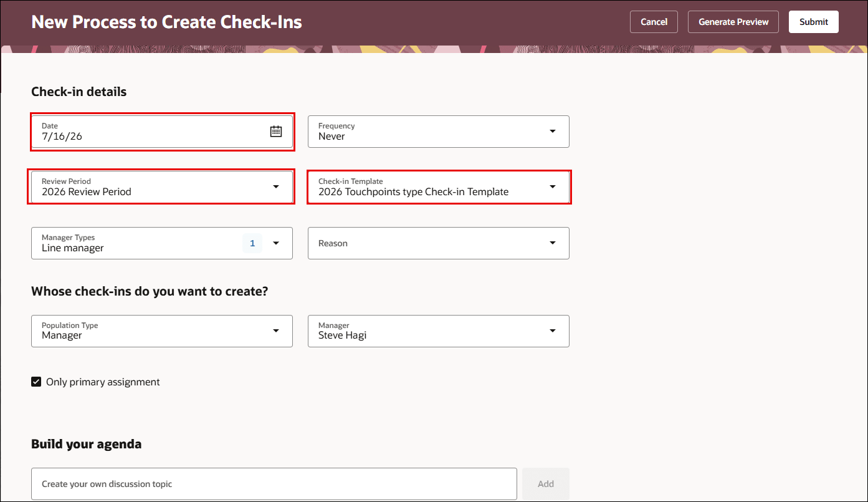Expand the Manager Types dropdown arrow

coord(276,243)
